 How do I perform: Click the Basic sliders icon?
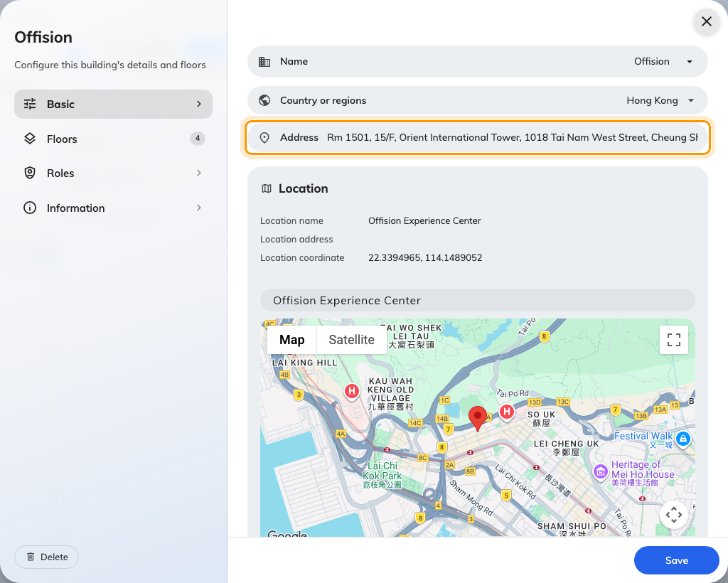(x=30, y=104)
